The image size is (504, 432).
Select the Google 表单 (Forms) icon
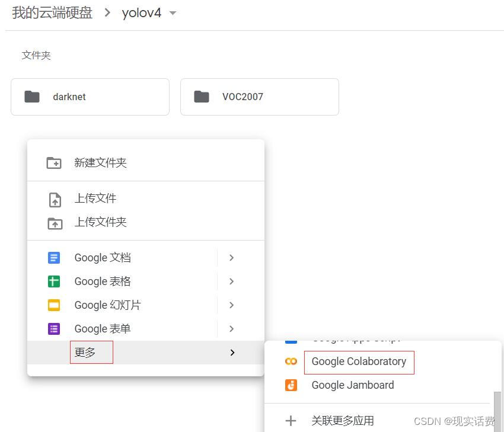pyautogui.click(x=55, y=328)
